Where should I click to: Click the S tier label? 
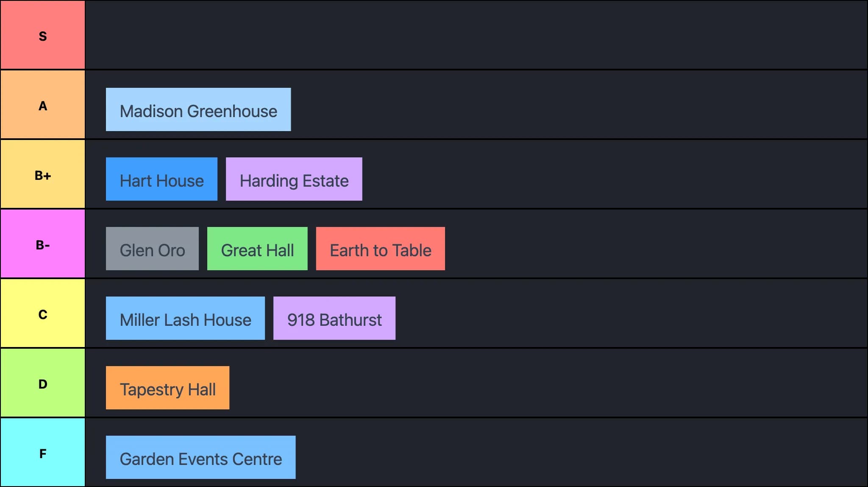(42, 35)
